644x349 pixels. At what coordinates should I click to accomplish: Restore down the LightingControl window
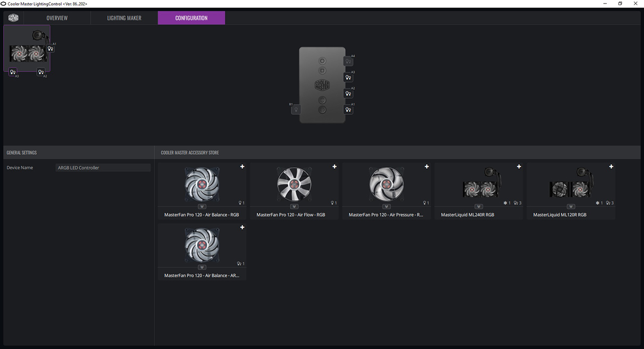coord(620,4)
